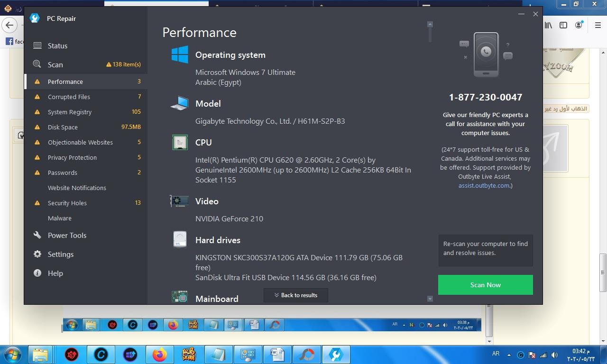Open the Malware category
607x364 pixels.
click(x=86, y=218)
